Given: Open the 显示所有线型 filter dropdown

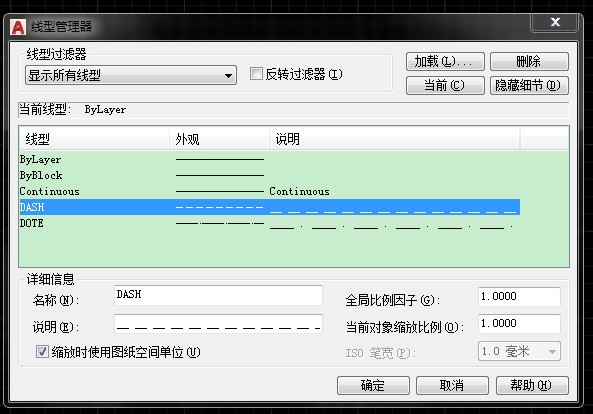Looking at the screenshot, I should pos(131,75).
